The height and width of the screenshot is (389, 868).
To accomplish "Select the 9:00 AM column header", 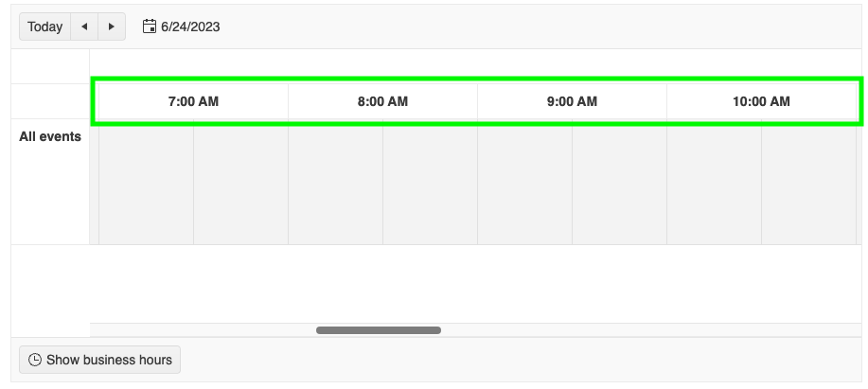I will [x=572, y=101].
